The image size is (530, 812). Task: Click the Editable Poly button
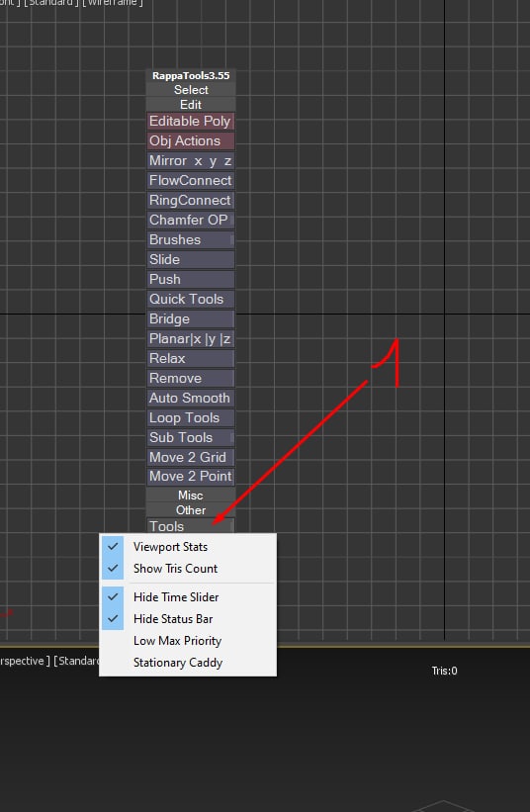click(191, 122)
